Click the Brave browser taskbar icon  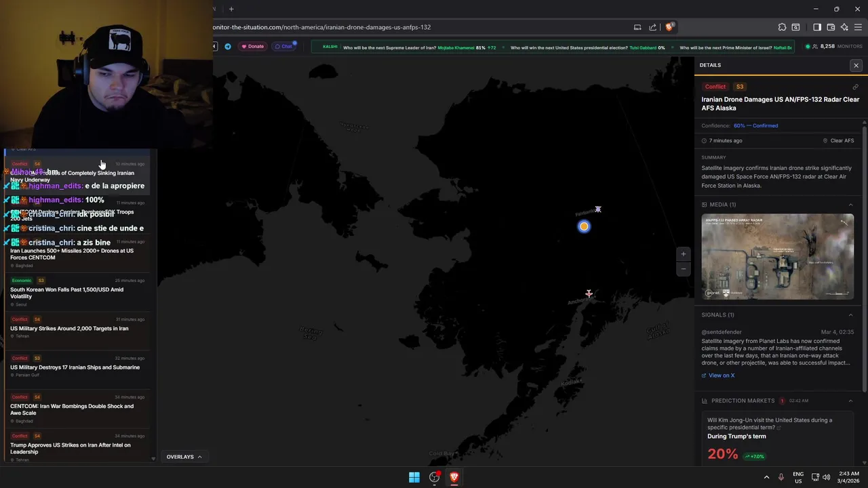pyautogui.click(x=454, y=477)
